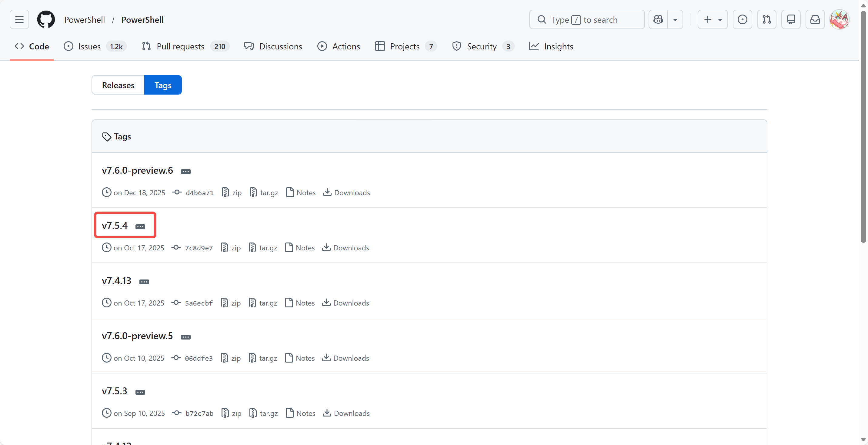Open the inbox notifications icon
The height and width of the screenshot is (445, 868).
click(815, 20)
